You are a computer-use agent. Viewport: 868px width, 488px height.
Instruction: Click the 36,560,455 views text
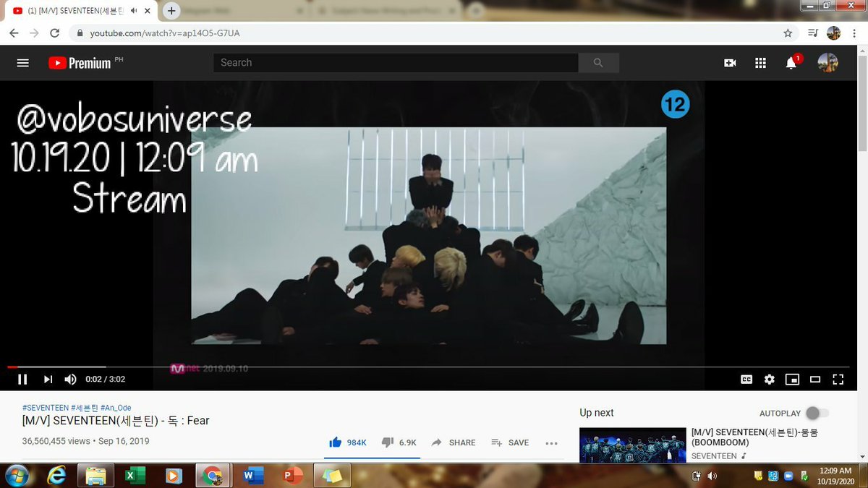tap(56, 441)
